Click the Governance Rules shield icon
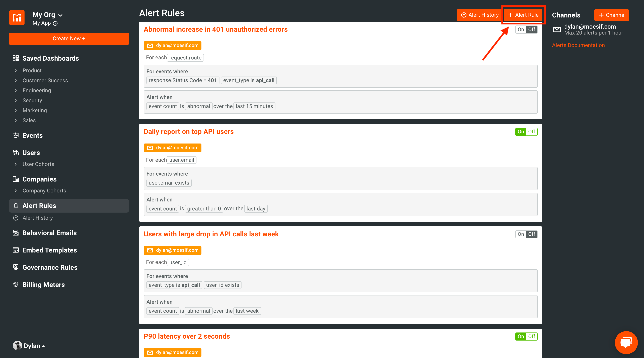644x358 pixels. pyautogui.click(x=16, y=267)
